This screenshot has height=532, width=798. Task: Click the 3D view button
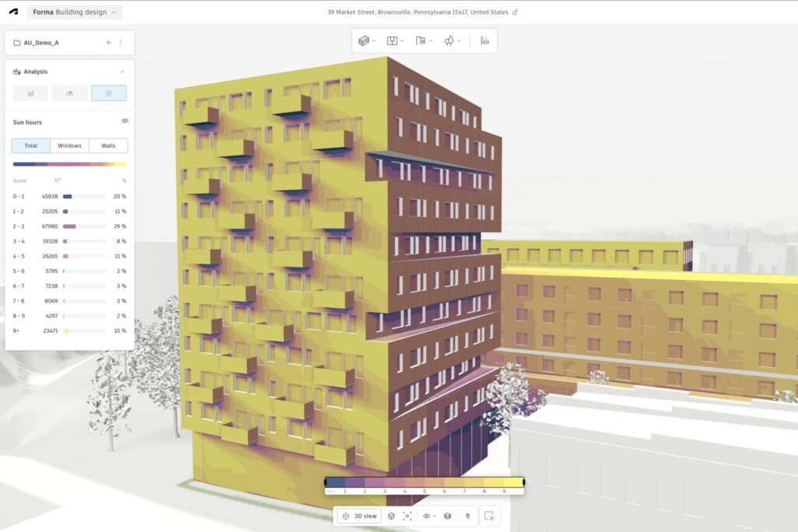360,516
